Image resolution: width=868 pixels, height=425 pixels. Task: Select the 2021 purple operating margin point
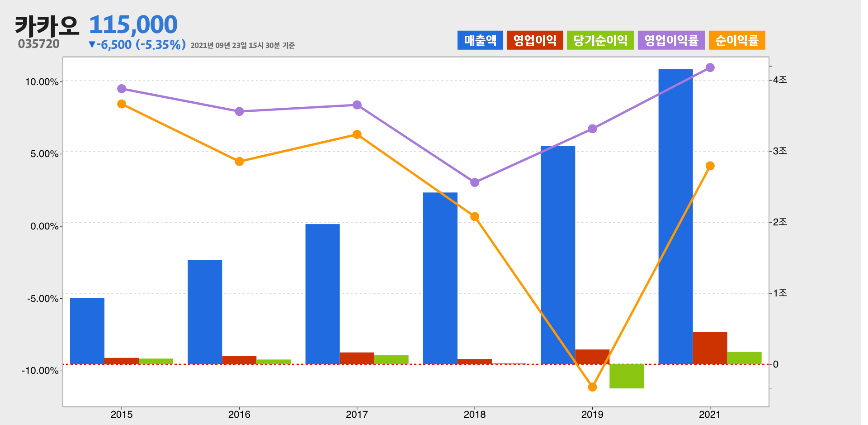[710, 67]
